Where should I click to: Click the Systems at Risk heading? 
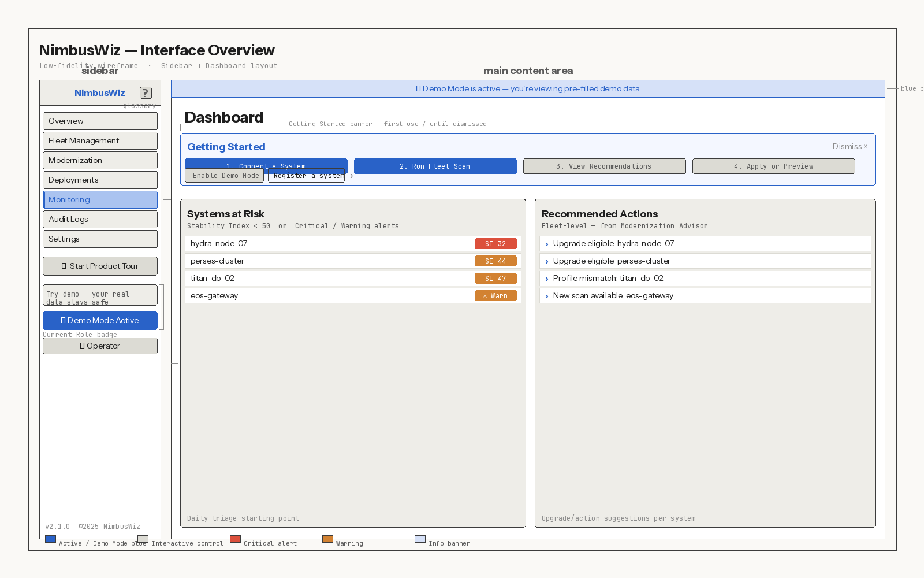(226, 214)
